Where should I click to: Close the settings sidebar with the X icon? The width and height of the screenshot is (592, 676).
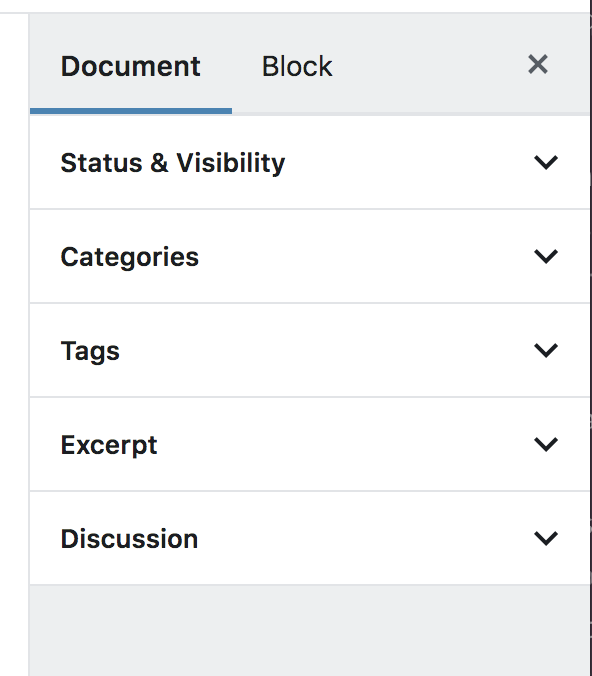[x=538, y=65]
